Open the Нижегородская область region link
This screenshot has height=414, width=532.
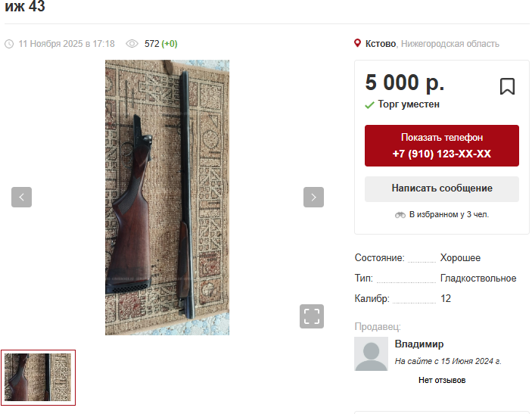[450, 44]
